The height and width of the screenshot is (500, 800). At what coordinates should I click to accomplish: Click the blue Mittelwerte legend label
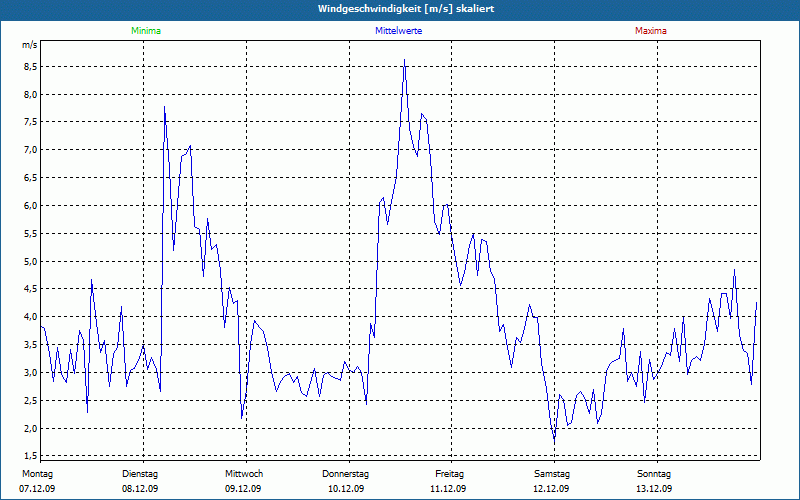pos(398,31)
